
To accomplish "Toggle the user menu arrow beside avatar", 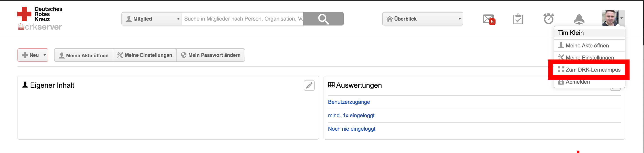I will coord(621,18).
